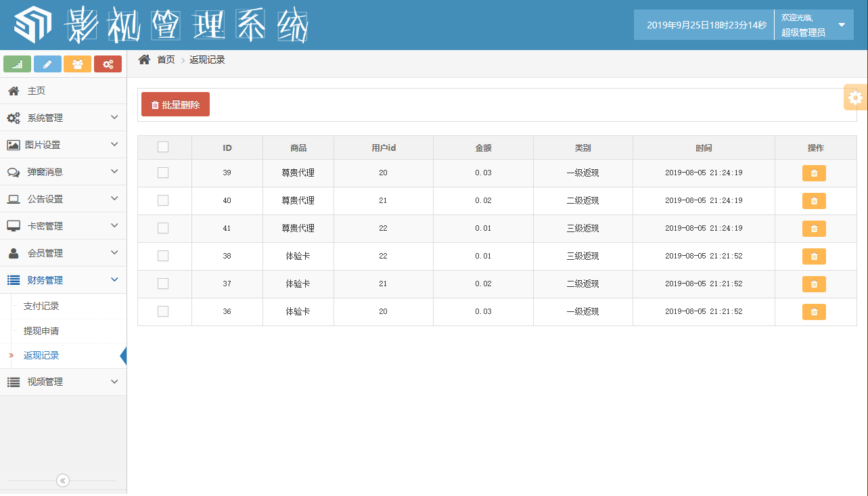Expand the 会员管理 sidebar section

(x=63, y=253)
